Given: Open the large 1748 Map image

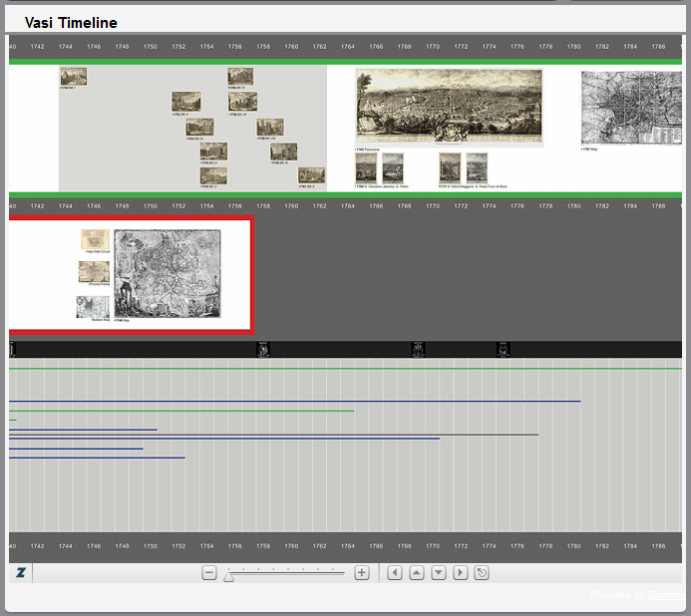Looking at the screenshot, I should coord(168,273).
